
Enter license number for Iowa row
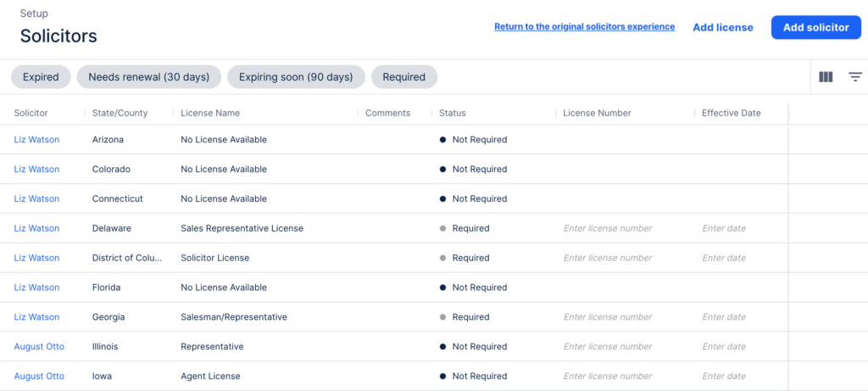coord(608,377)
